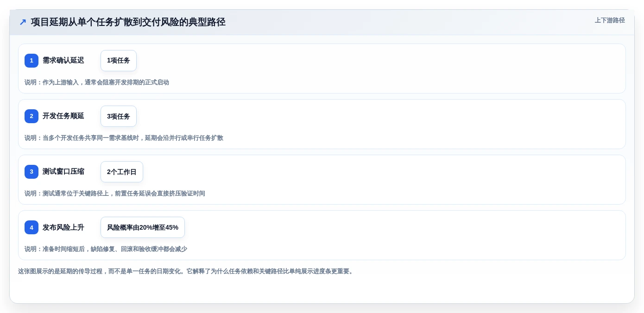Select the heading 测试窗口压缩
This screenshot has width=644, height=313.
tap(63, 172)
